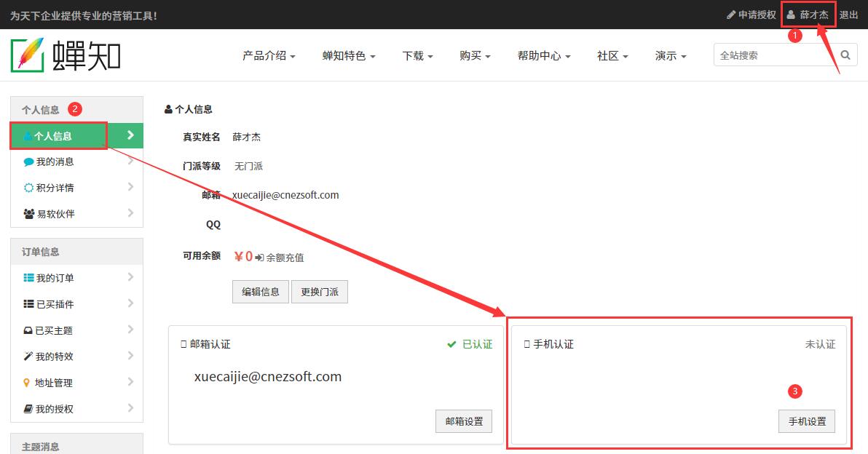
Task: Click the large email in 邮箱认证 card
Action: 268,377
